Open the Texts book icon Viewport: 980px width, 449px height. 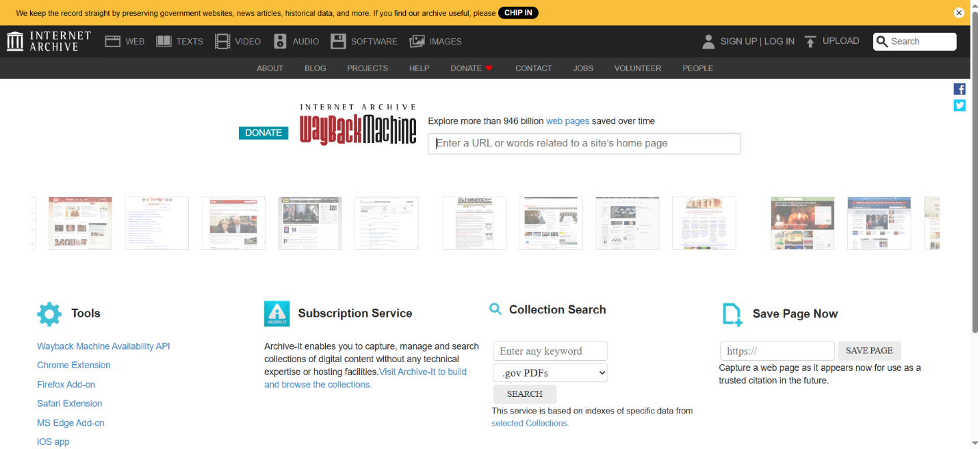pos(164,42)
